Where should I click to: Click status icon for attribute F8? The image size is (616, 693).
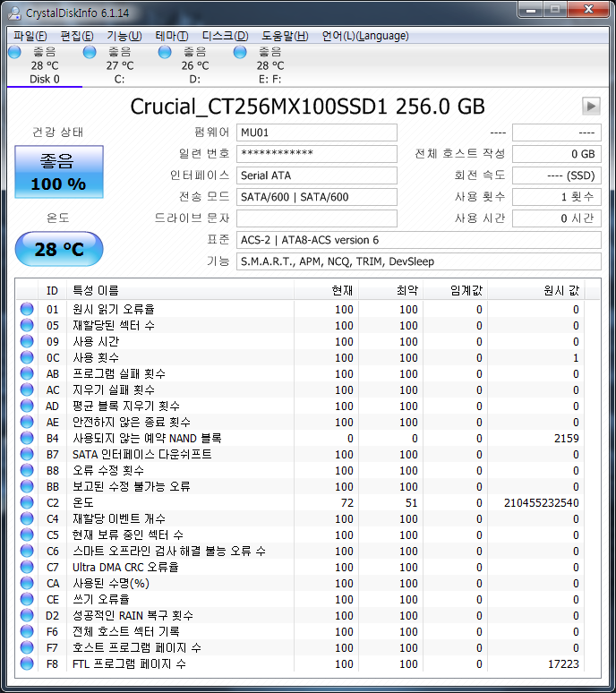27,663
